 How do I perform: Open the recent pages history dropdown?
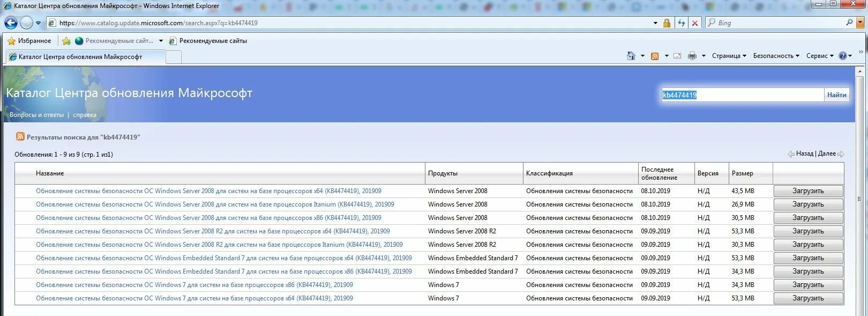pyautogui.click(x=38, y=23)
